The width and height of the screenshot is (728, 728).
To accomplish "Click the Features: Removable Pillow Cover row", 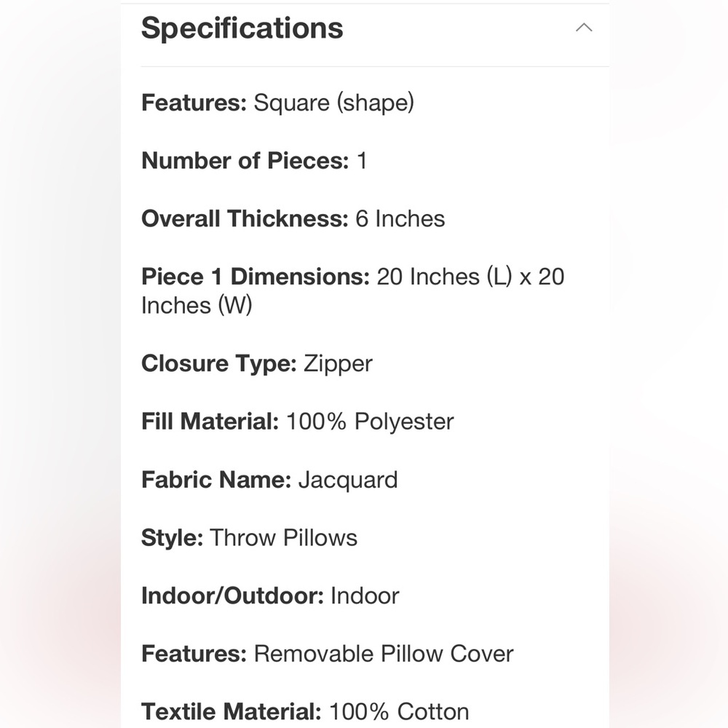I will (x=328, y=654).
